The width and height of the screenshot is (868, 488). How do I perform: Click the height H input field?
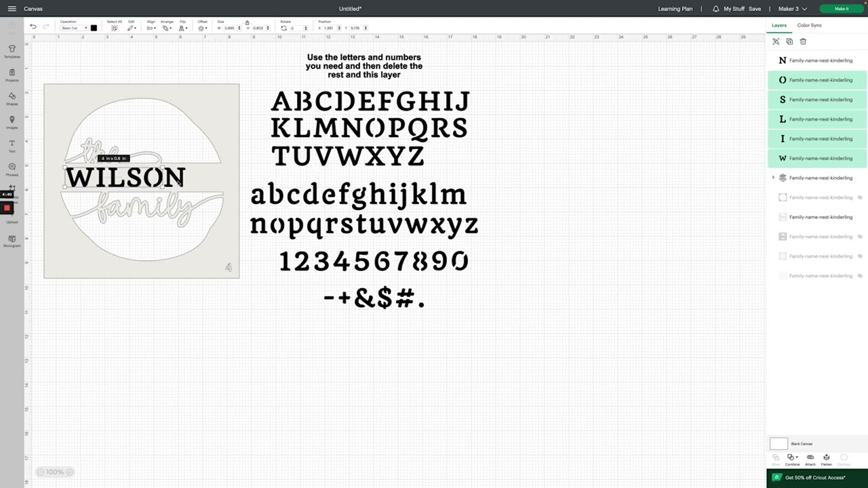tap(258, 28)
